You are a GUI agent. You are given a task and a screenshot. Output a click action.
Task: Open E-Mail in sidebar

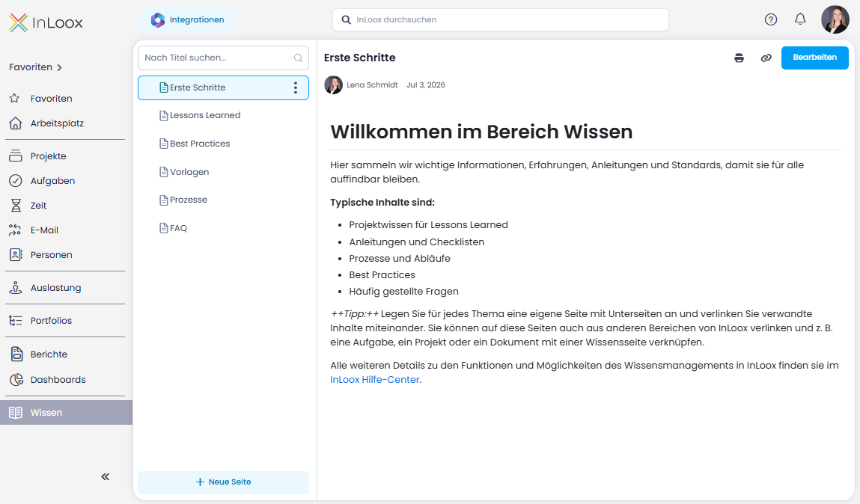[66, 230]
